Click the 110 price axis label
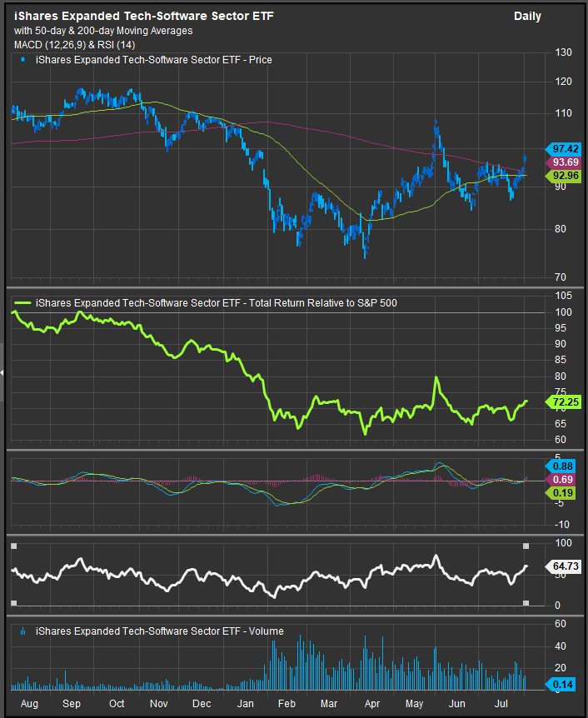This screenshot has height=718, width=588. point(563,113)
